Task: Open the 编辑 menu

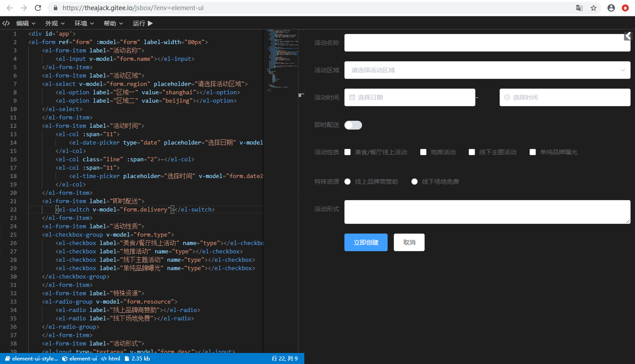Action: (x=26, y=23)
